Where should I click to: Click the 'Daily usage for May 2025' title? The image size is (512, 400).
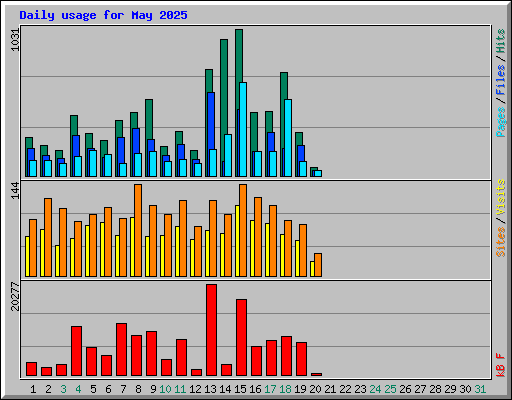(103, 15)
